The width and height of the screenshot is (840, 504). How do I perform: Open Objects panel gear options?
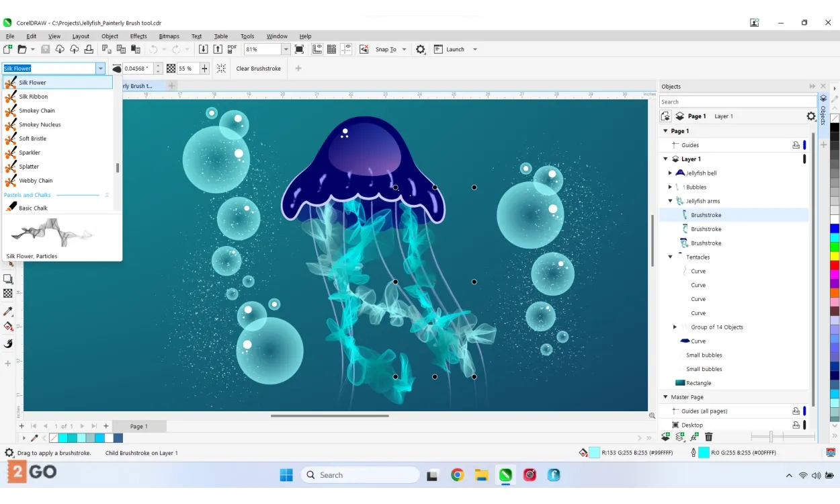810,116
